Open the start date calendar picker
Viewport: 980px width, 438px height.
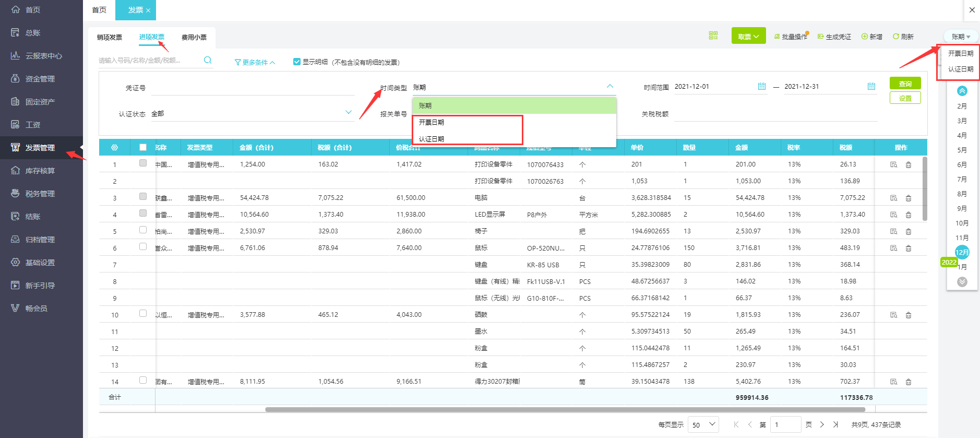762,86
